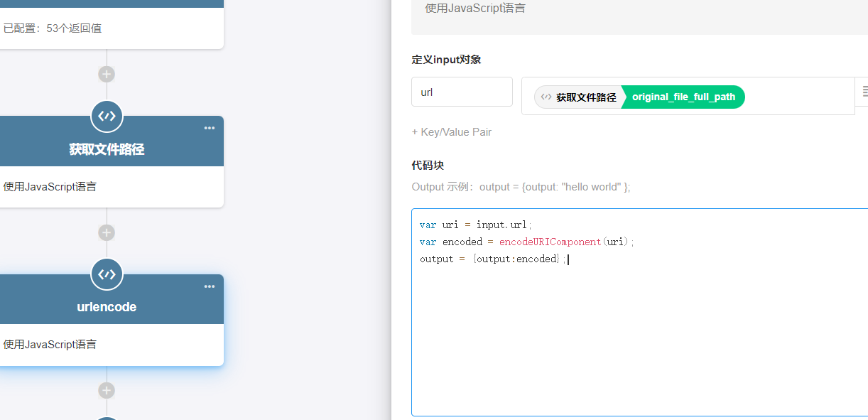
Task: Click the code icon atop the urlencode node
Action: (107, 274)
